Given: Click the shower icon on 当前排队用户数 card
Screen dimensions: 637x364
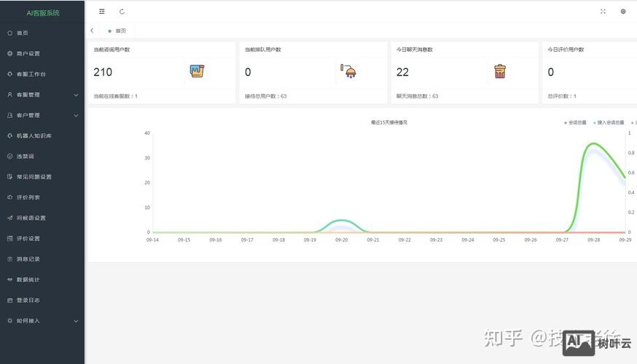Looking at the screenshot, I should (x=348, y=71).
